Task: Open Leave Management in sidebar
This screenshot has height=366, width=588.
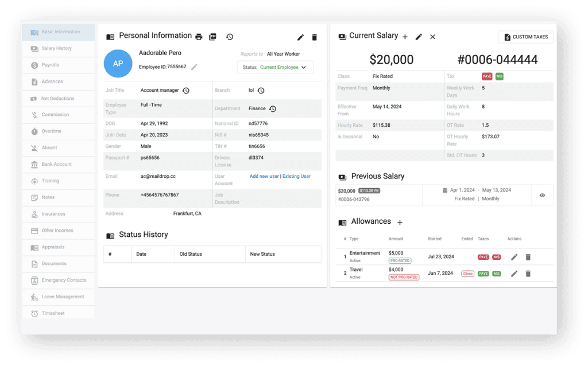Action: coord(58,297)
